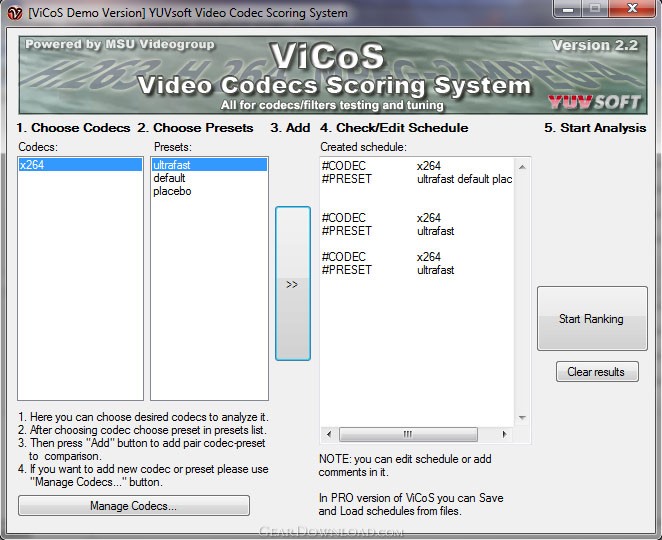The width and height of the screenshot is (662, 540).
Task: Click the first #CODEC line in schedule
Action: 381,166
